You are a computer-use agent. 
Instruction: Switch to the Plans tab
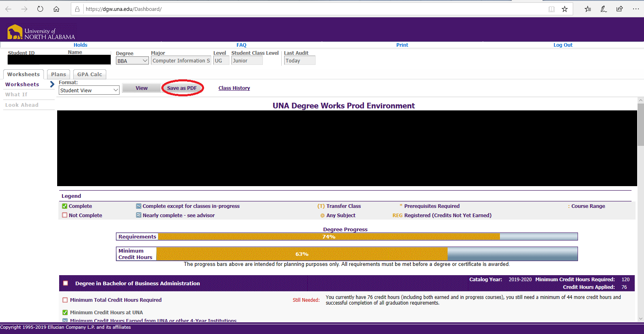pyautogui.click(x=58, y=74)
